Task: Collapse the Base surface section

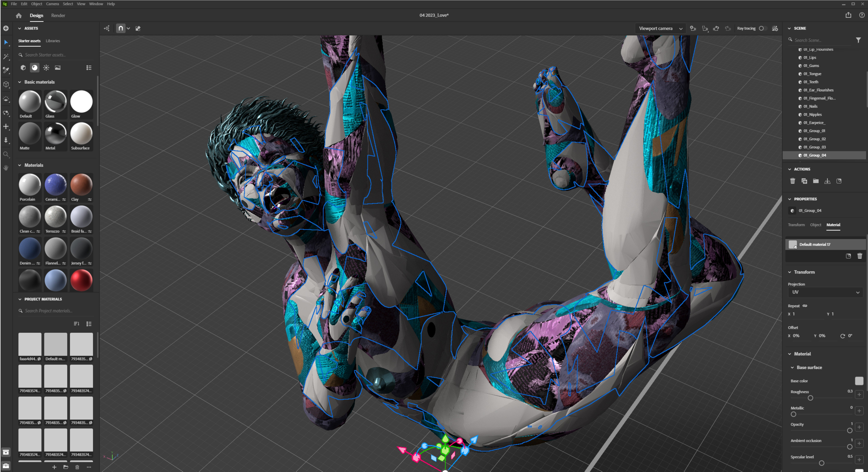Action: (x=792, y=367)
